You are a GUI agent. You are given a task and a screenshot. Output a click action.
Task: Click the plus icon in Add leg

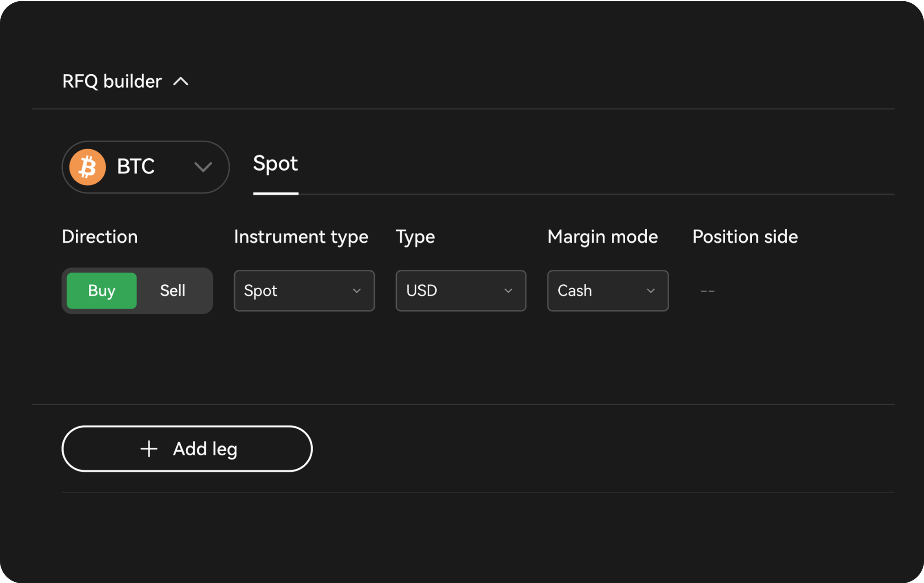149,449
